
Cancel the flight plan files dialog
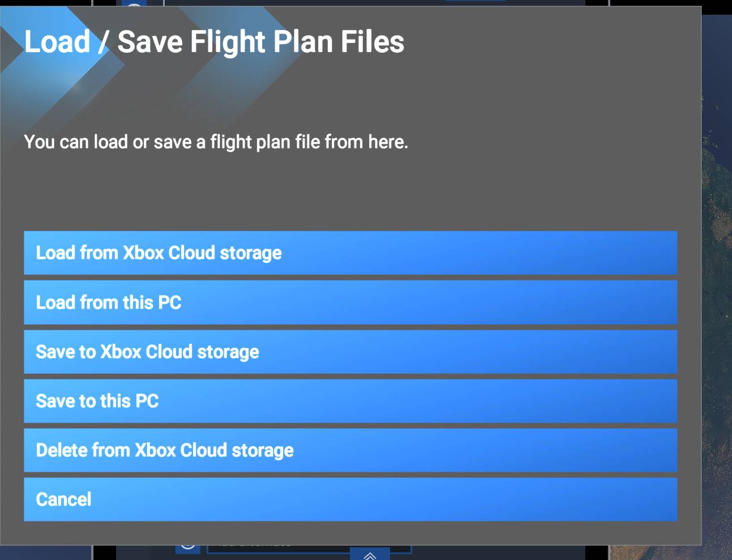click(x=350, y=499)
